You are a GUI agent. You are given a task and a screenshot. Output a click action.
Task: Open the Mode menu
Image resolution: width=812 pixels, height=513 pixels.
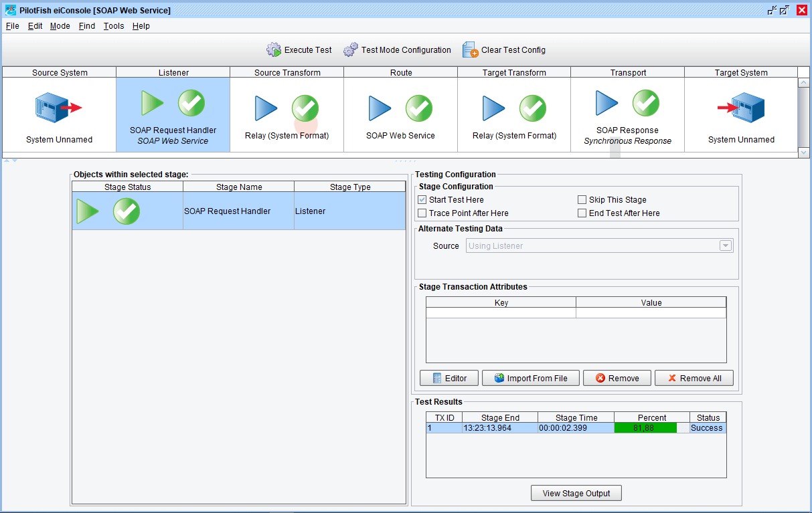[x=60, y=26]
